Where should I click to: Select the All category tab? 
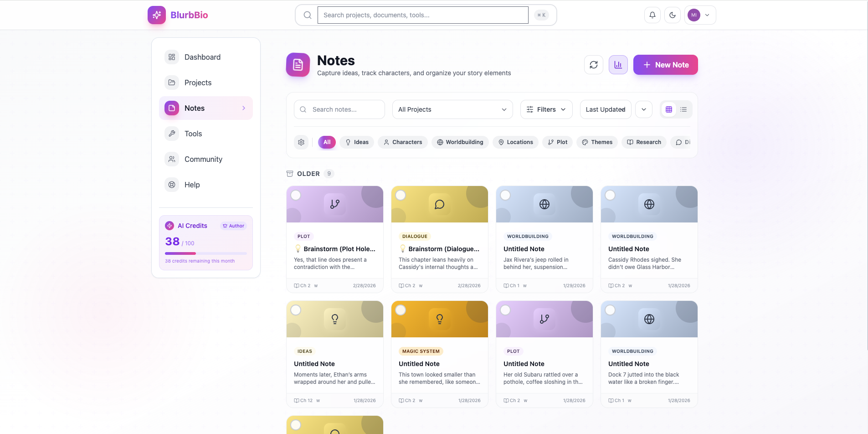pyautogui.click(x=327, y=142)
